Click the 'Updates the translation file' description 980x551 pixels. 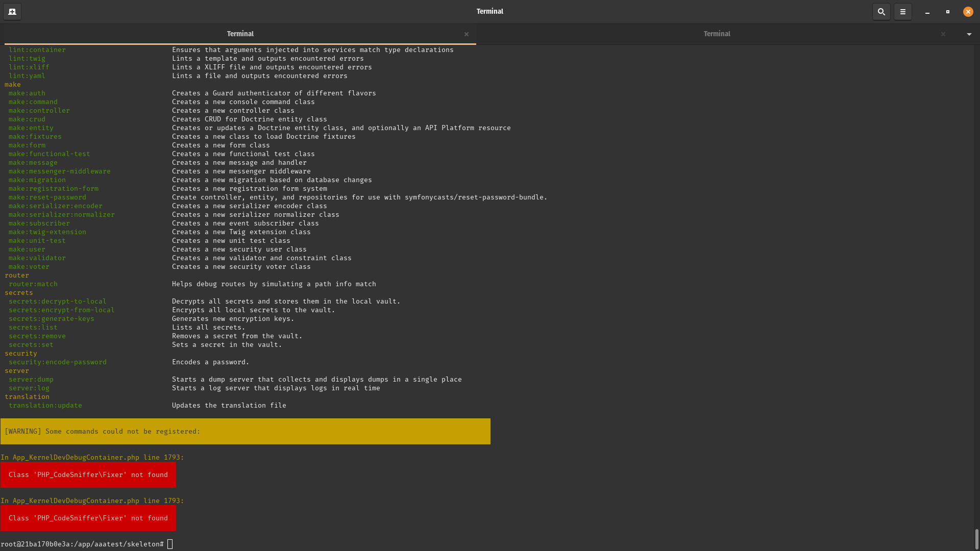[229, 405]
